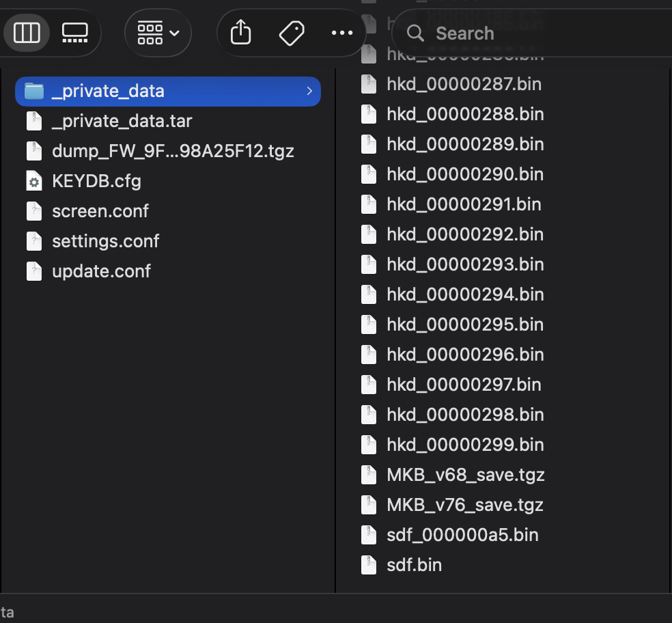This screenshot has height=623, width=672.
Task: Open the more actions ellipsis menu
Action: tap(342, 33)
